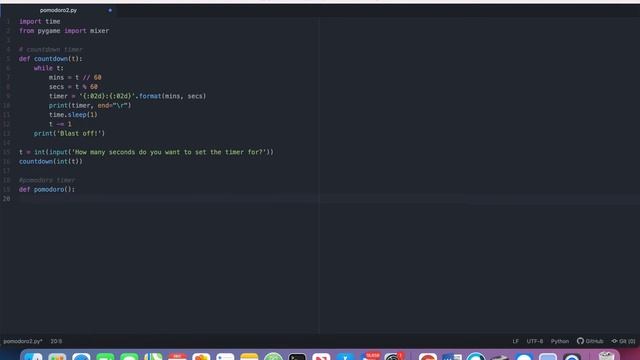Open the Terminal icon in the Dock

[297, 356]
